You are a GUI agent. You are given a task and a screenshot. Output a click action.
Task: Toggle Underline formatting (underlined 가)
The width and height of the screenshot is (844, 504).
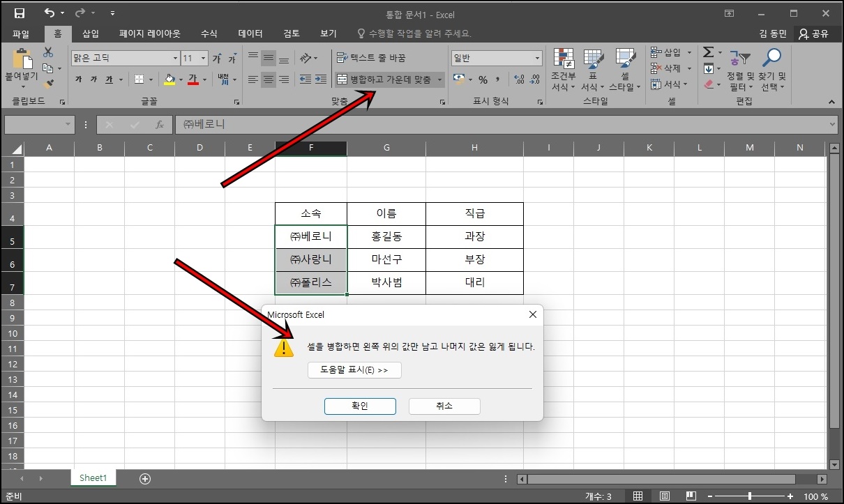(109, 79)
